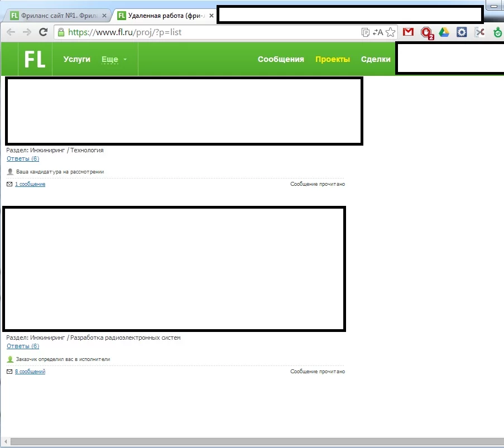This screenshot has height=448, width=504.
Task: Open the Услуги menu item
Action: click(77, 59)
